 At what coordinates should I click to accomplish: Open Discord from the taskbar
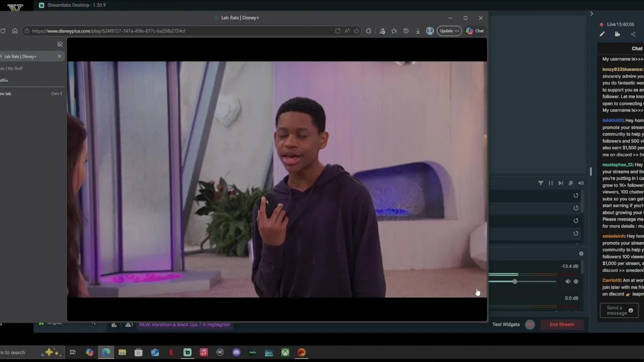236,352
